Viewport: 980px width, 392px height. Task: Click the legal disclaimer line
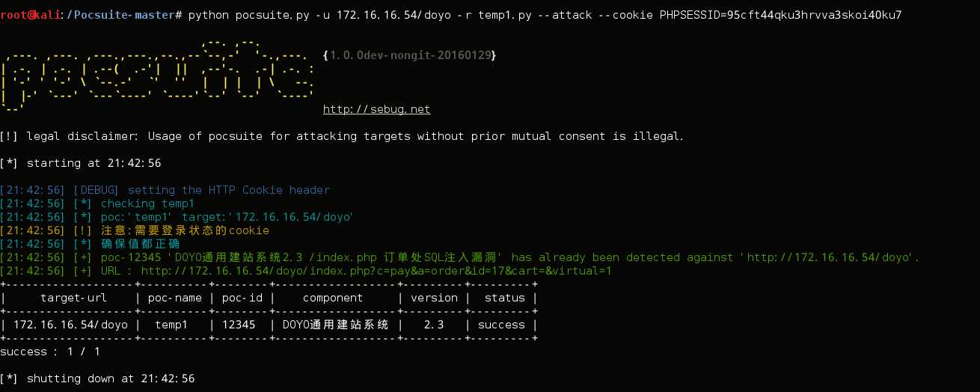pos(342,136)
